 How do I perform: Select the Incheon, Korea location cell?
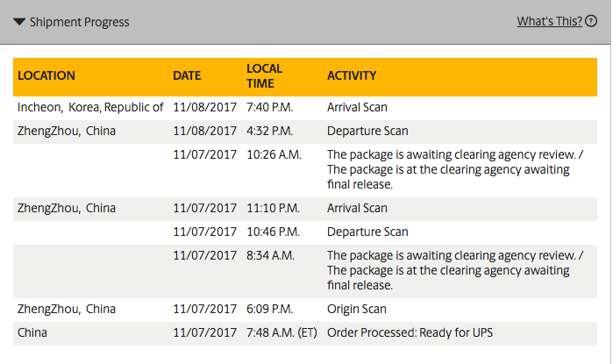(90, 107)
